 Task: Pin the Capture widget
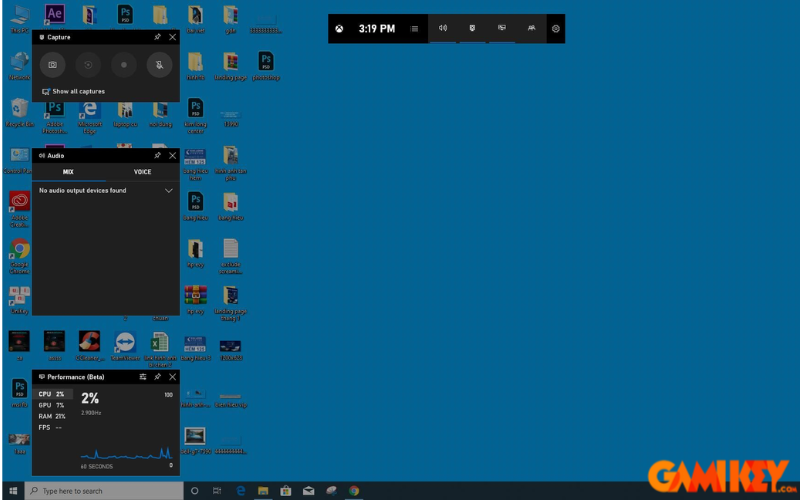tap(157, 37)
